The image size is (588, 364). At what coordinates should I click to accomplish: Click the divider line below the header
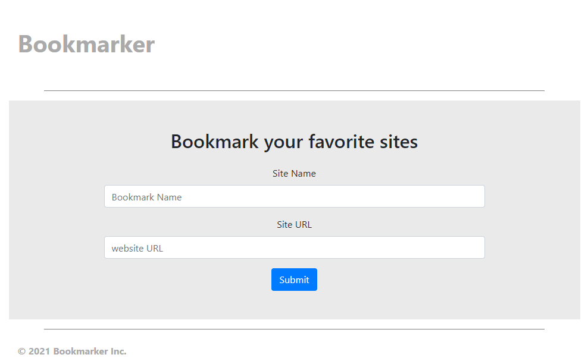(x=294, y=91)
